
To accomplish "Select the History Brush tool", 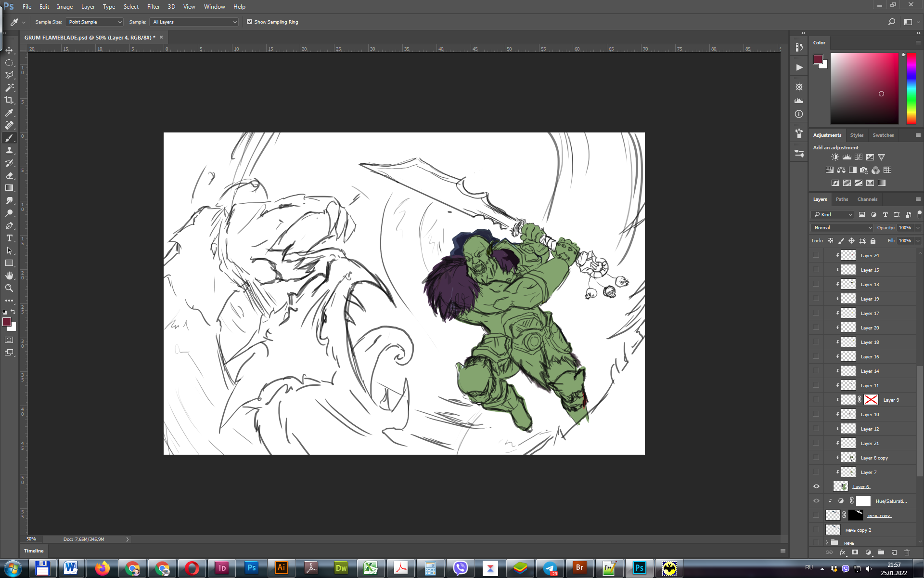I will click(x=9, y=163).
